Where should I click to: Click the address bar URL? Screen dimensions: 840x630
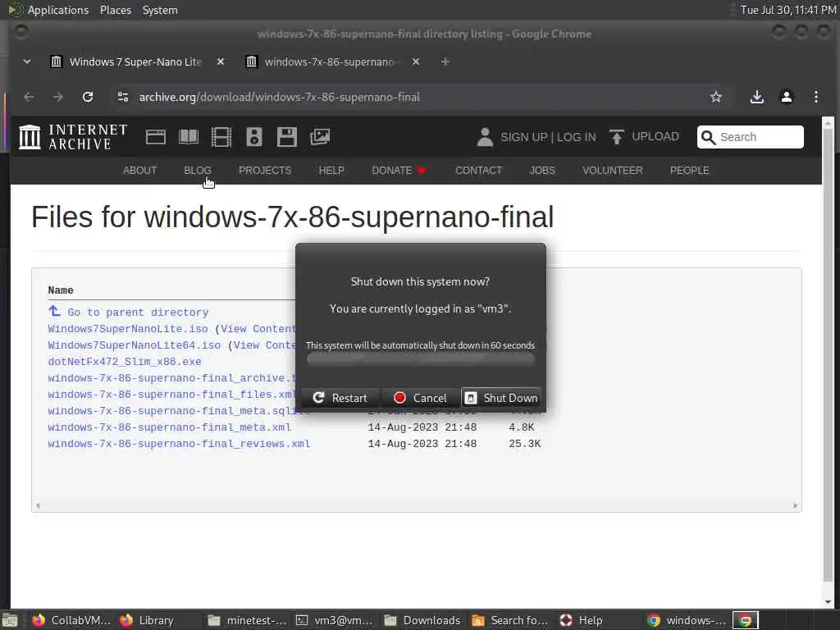279,97
